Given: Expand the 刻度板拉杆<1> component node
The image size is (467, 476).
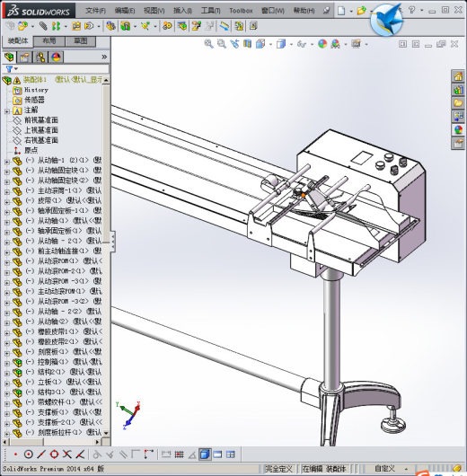Looking at the screenshot, I should tap(7, 434).
